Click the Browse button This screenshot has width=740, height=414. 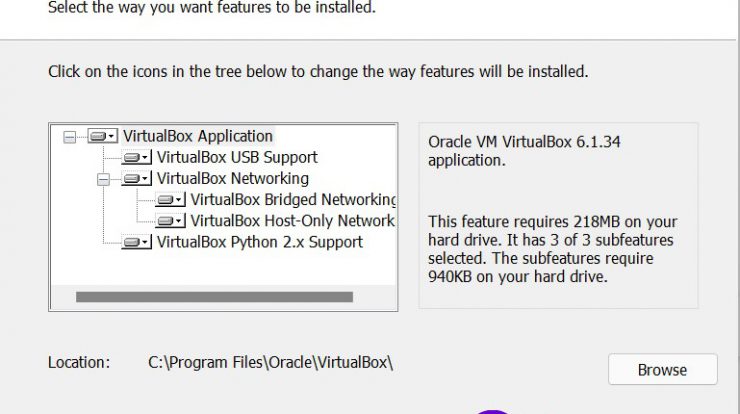click(x=663, y=370)
